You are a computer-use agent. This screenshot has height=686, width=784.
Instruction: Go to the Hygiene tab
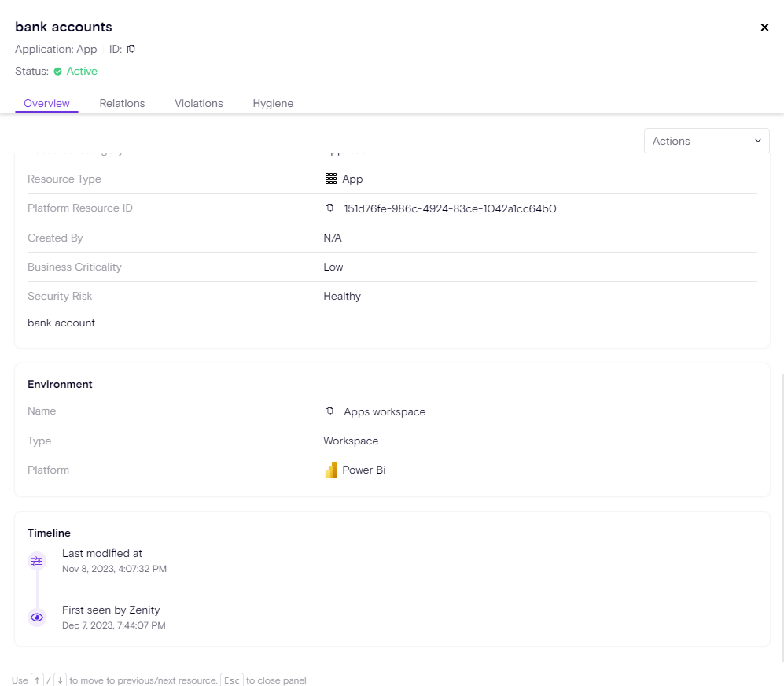tap(273, 103)
